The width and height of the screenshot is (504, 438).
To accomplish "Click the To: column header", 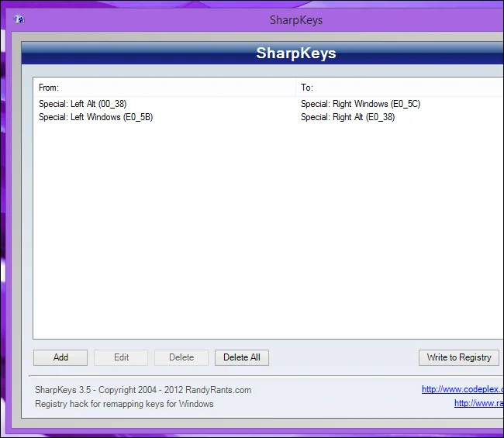I will [400, 88].
